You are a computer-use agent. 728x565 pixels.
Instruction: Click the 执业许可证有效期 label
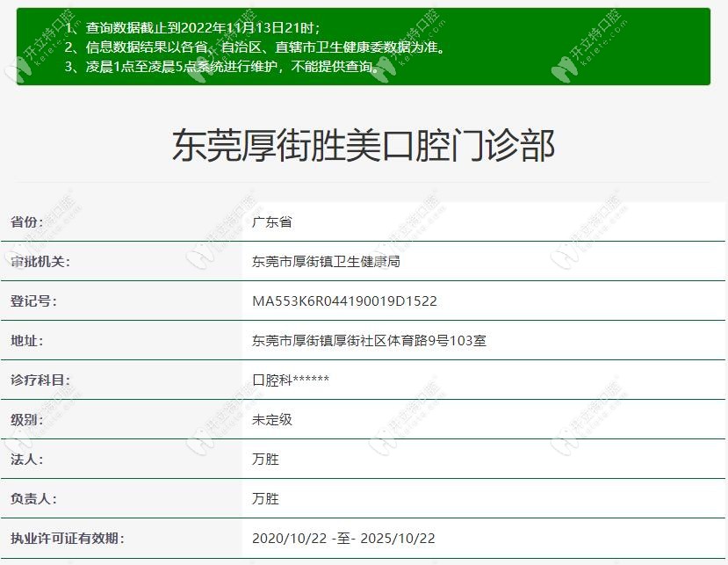tap(68, 538)
